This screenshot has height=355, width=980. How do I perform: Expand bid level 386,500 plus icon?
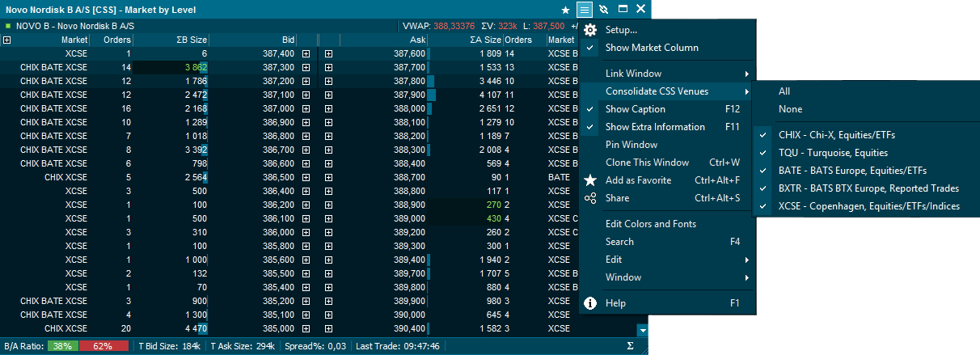[306, 177]
